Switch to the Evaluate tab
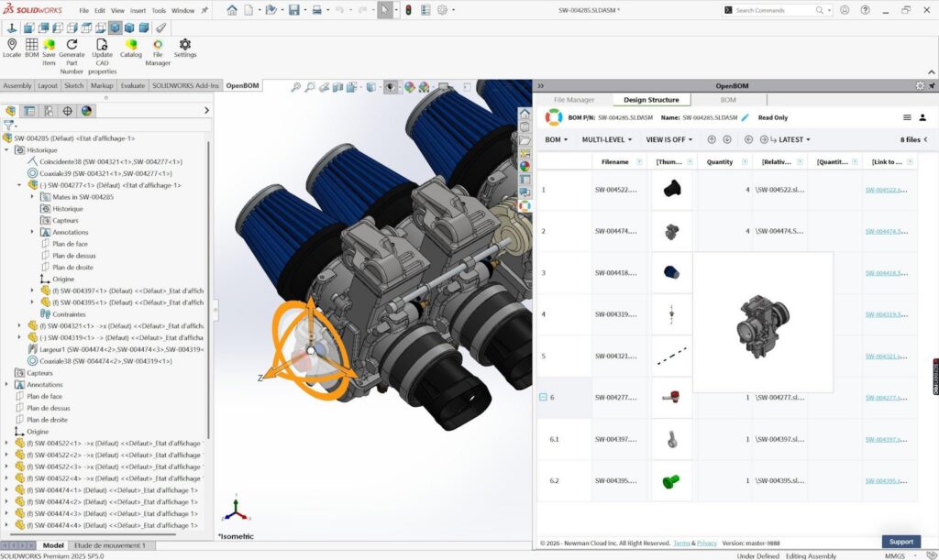Viewport: 939px width, 560px height. 133,85
